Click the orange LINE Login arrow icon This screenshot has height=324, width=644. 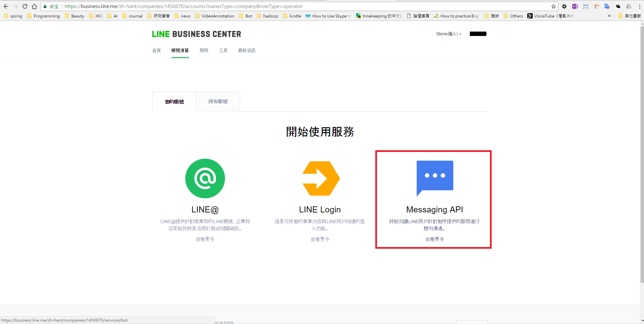pos(321,178)
